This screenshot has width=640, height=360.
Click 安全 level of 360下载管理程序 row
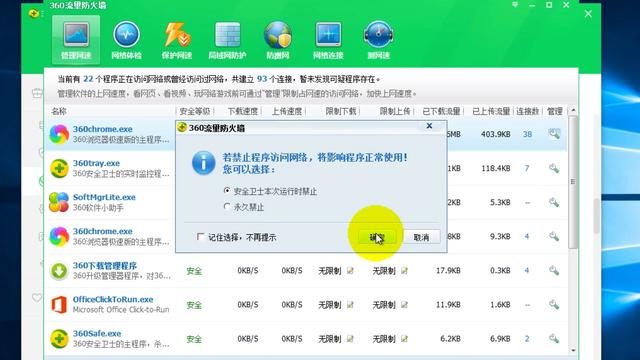[x=194, y=271]
